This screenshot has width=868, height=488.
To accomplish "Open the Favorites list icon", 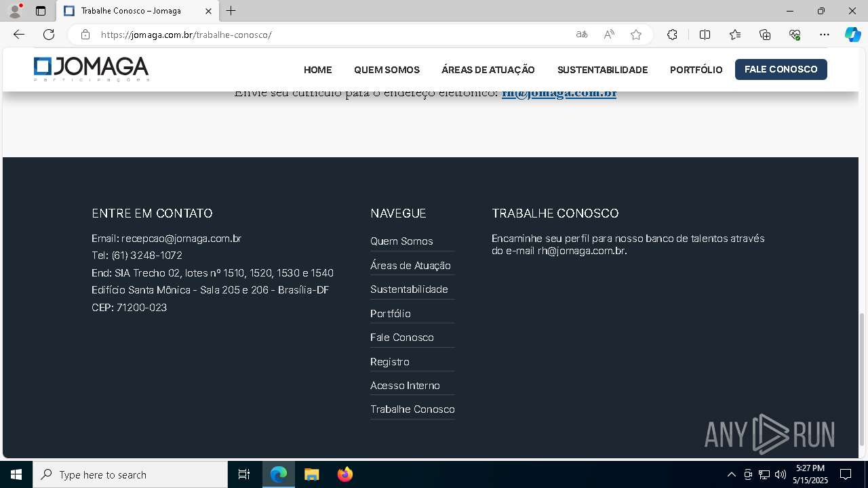I will [735, 35].
